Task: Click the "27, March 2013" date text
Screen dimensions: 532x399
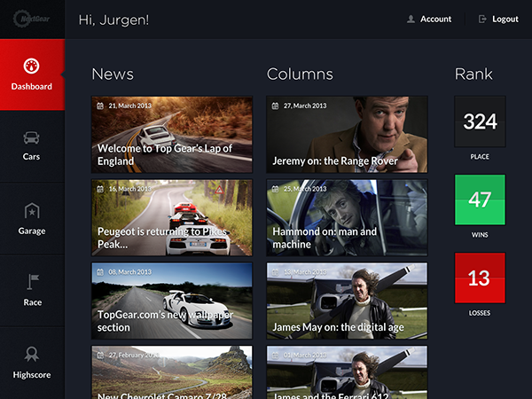Action: (x=305, y=106)
